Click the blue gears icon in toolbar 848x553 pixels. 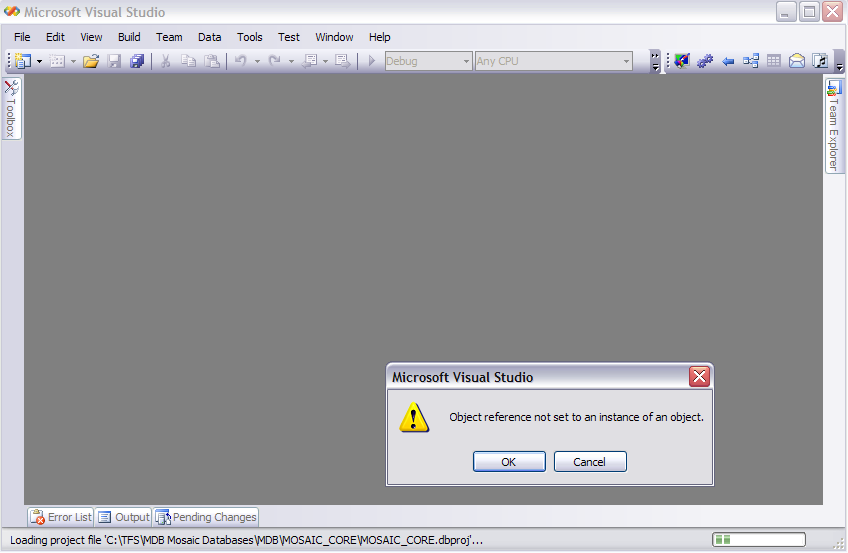(x=705, y=61)
